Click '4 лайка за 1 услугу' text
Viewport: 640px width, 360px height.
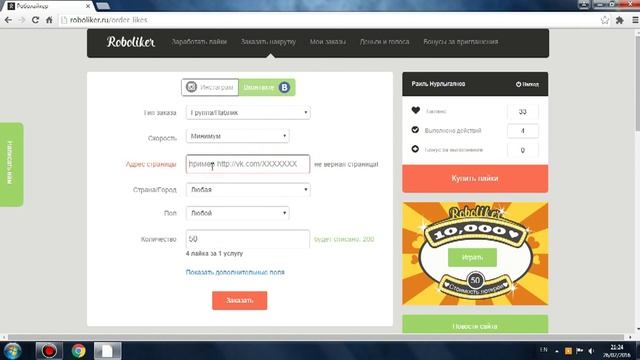[x=214, y=253]
